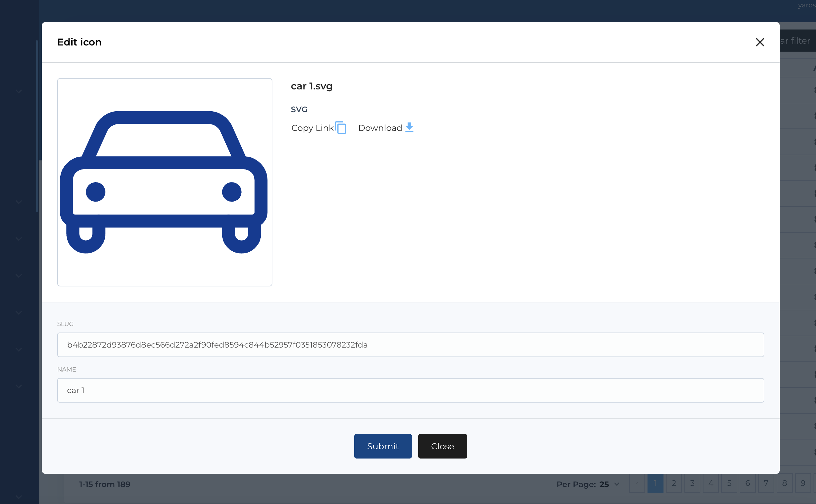Expand the bottommost sidebar chevron

(x=19, y=497)
